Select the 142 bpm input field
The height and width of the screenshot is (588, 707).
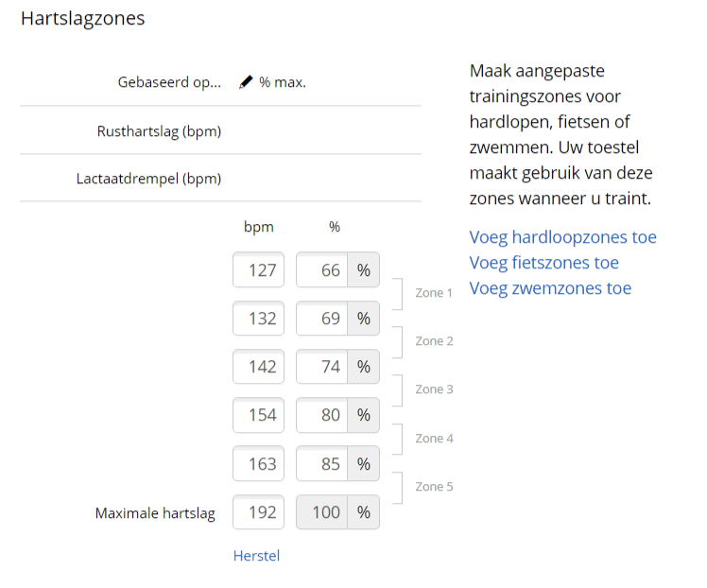259,367
